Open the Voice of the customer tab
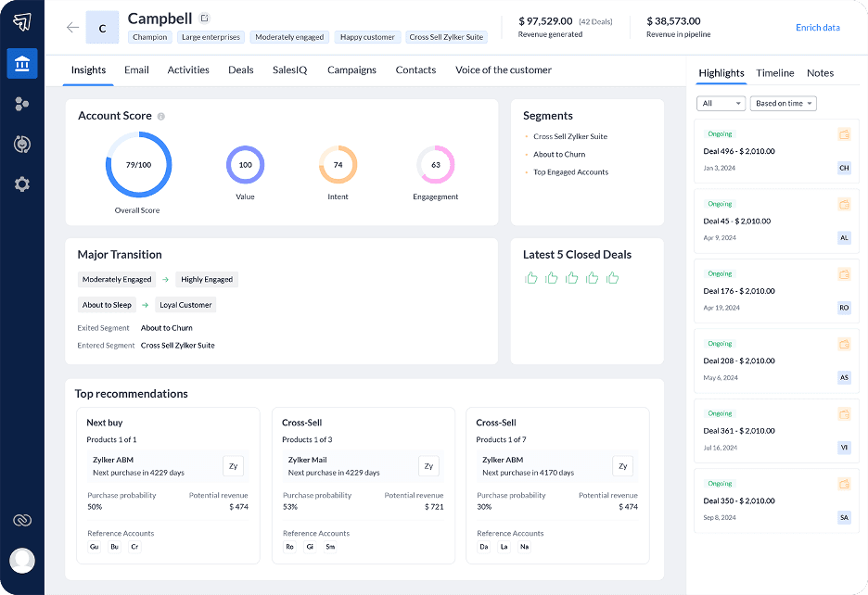Screen dimensions: 868x595 point(503,70)
